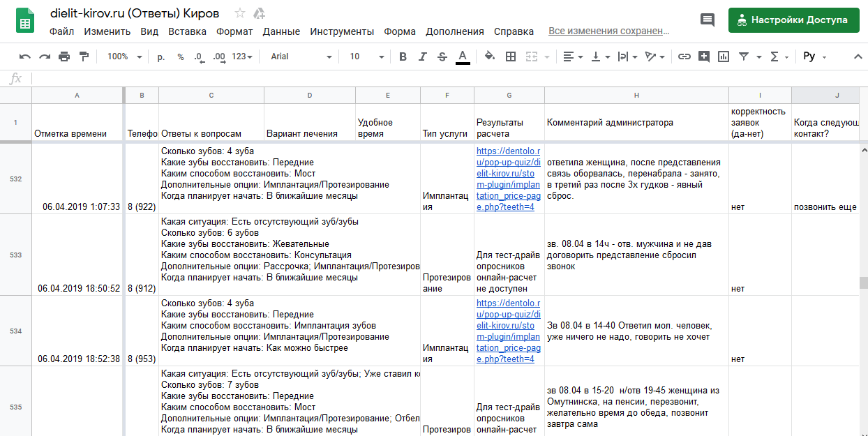The image size is (868, 436).
Task: Star this spreadsheet
Action: [240, 13]
